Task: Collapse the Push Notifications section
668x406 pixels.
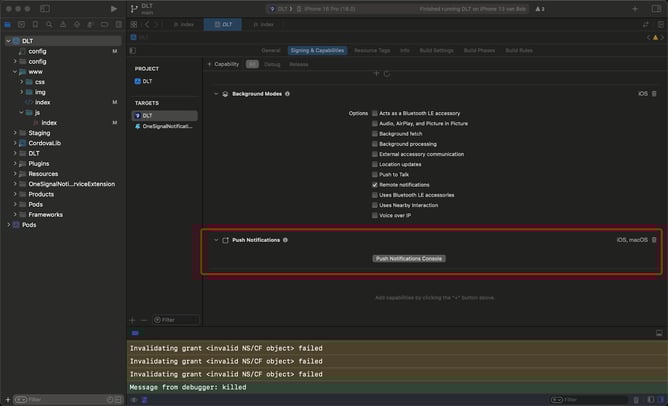Action: 216,240
